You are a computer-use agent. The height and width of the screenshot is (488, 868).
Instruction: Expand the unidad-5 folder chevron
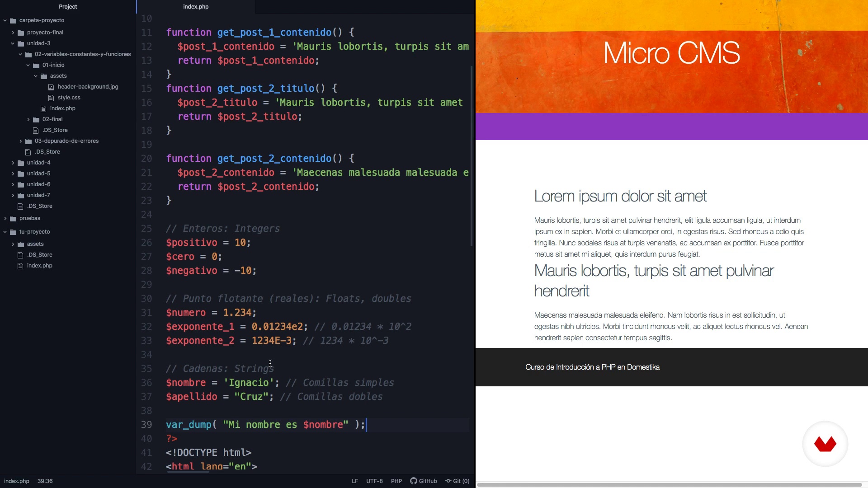(13, 174)
